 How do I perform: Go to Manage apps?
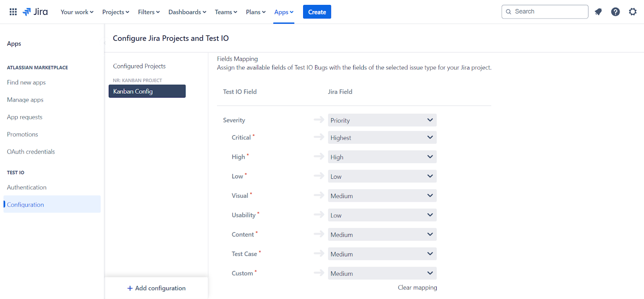[x=25, y=100]
